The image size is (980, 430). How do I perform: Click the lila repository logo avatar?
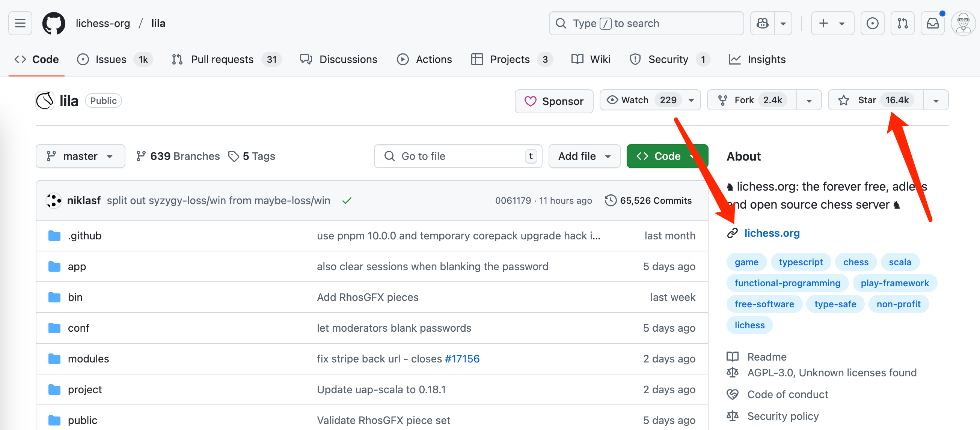45,101
